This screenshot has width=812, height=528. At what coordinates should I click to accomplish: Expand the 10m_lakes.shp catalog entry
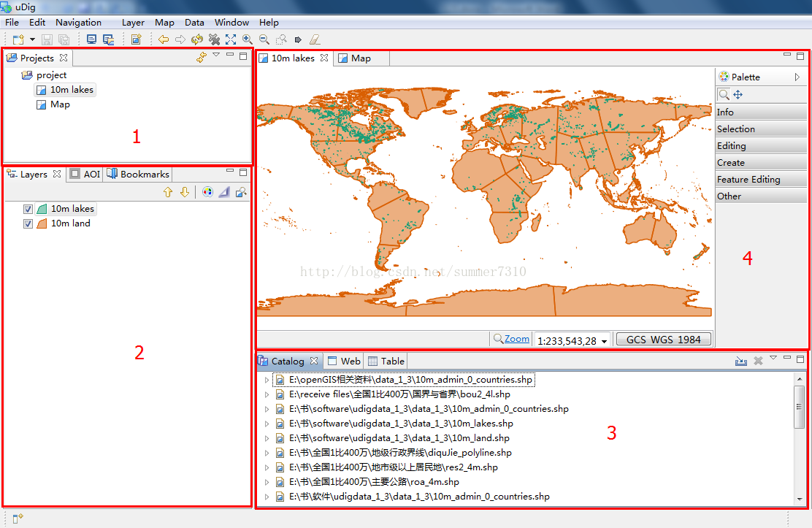[x=267, y=424]
